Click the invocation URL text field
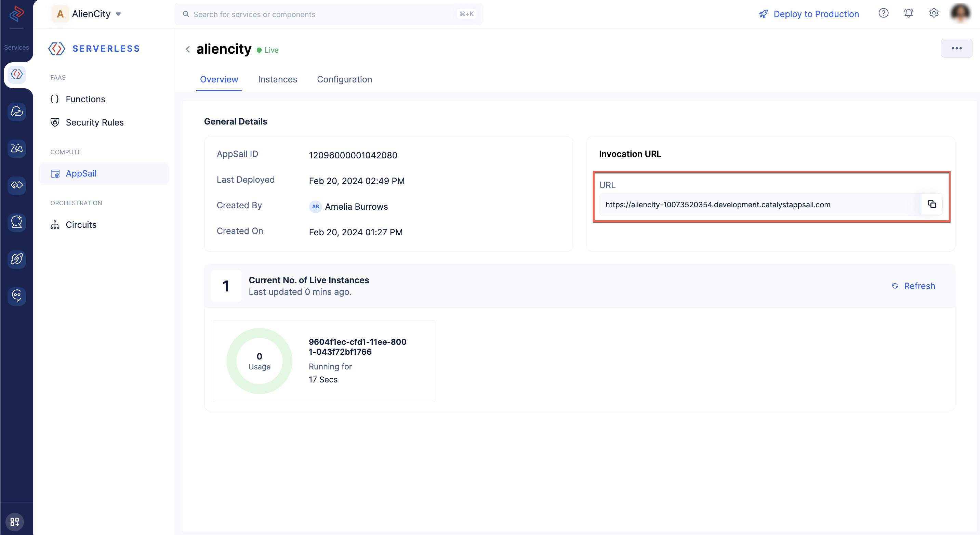Screen dimensions: 980x535 click(x=760, y=204)
